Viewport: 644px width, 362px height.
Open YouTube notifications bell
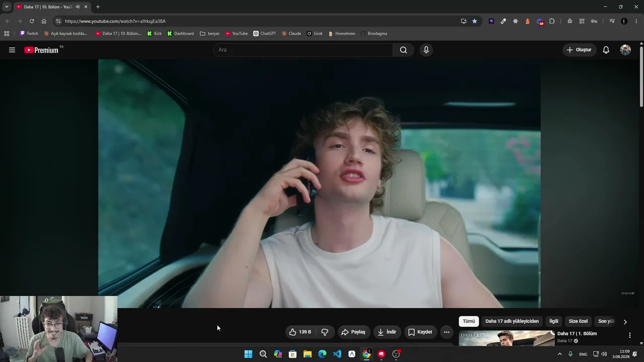(x=606, y=50)
